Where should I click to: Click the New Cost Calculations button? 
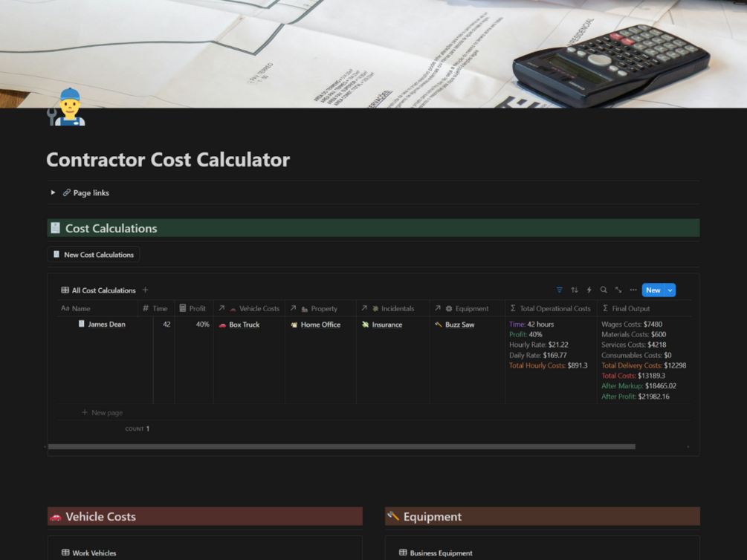(x=94, y=254)
